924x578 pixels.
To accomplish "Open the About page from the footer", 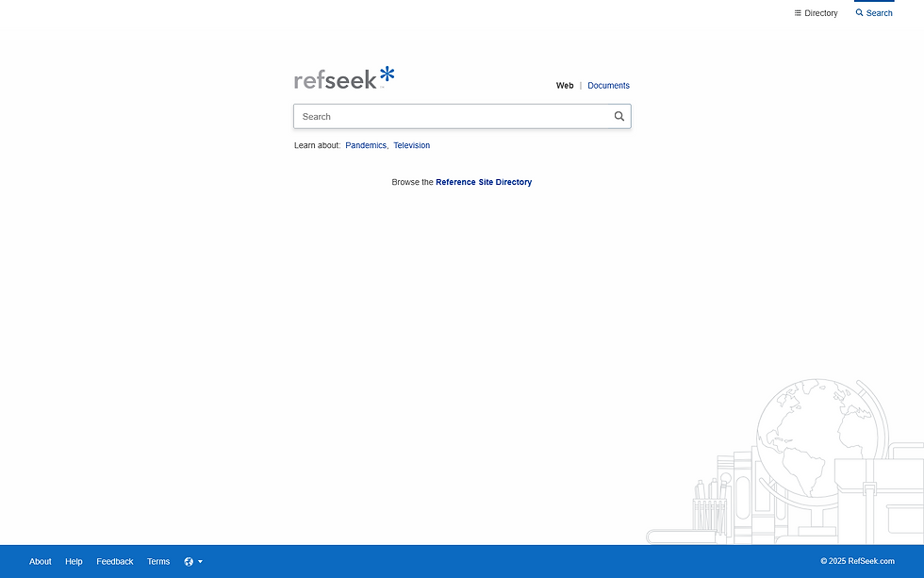I will click(x=40, y=561).
